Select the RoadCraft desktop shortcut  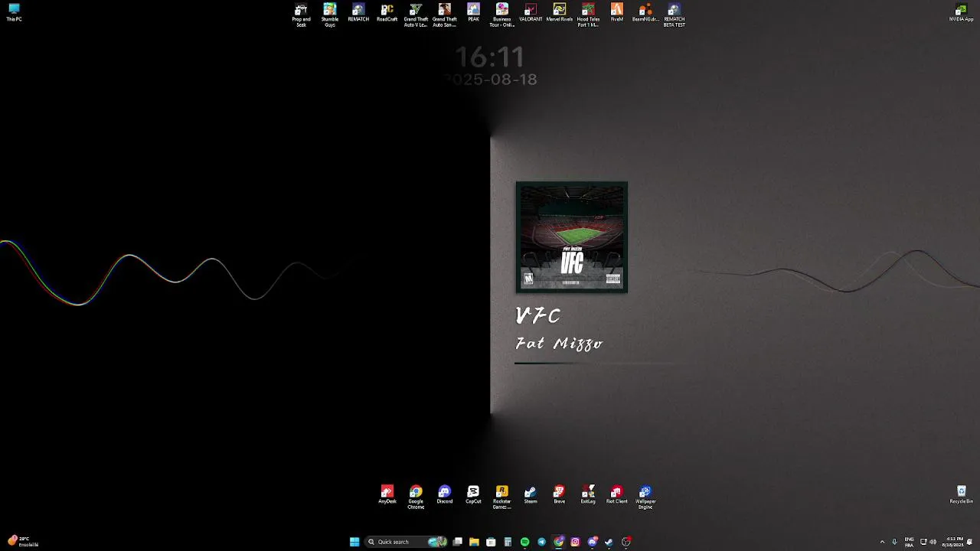coord(387,13)
